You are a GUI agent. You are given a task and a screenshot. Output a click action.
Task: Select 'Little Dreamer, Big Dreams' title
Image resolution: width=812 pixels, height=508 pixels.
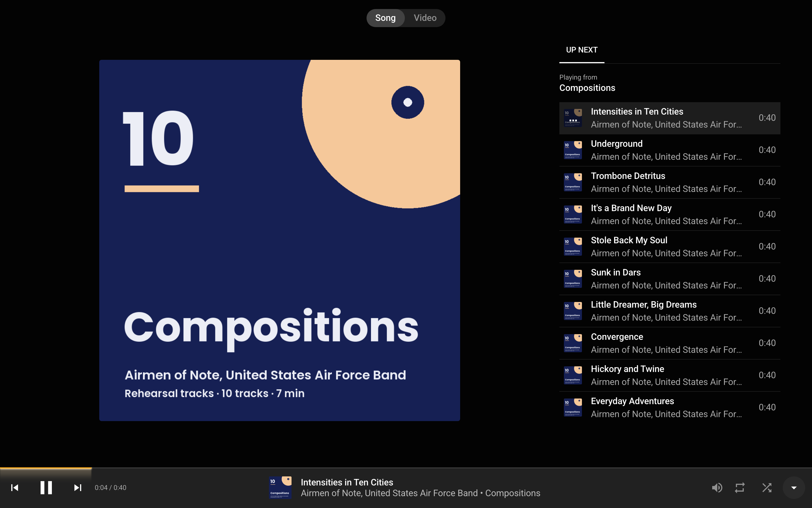pyautogui.click(x=644, y=305)
